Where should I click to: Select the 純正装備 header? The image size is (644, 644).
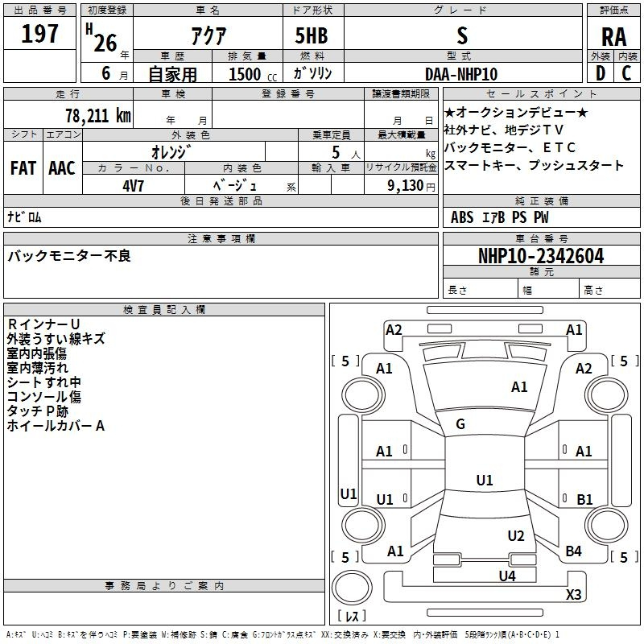(x=541, y=200)
